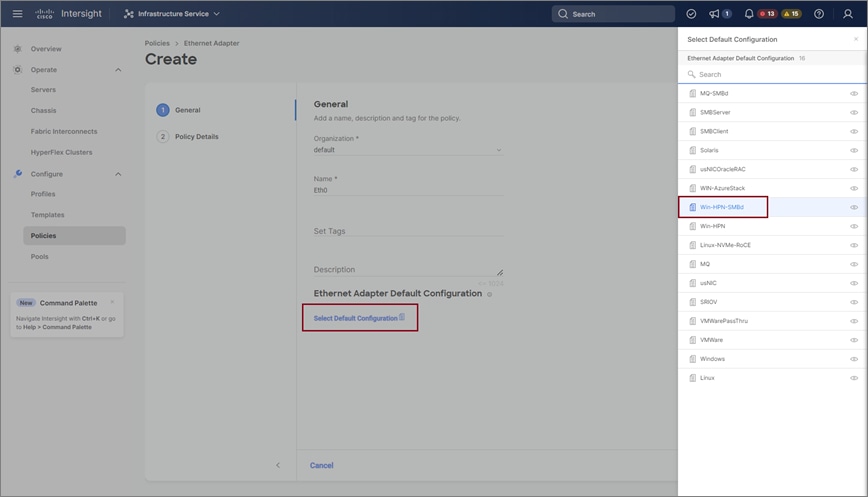Collapse the wizard steps panel arrow

(x=278, y=465)
